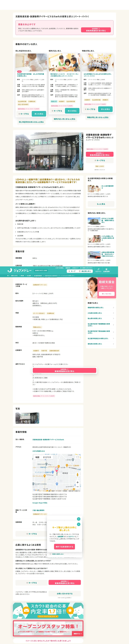
Task: Zoom out on the map
Action: 77,487
